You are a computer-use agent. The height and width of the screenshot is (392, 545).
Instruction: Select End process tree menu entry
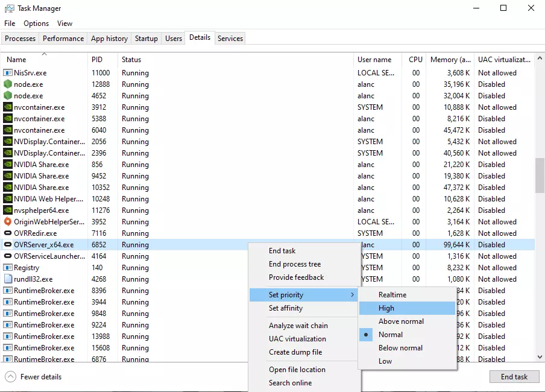(295, 264)
